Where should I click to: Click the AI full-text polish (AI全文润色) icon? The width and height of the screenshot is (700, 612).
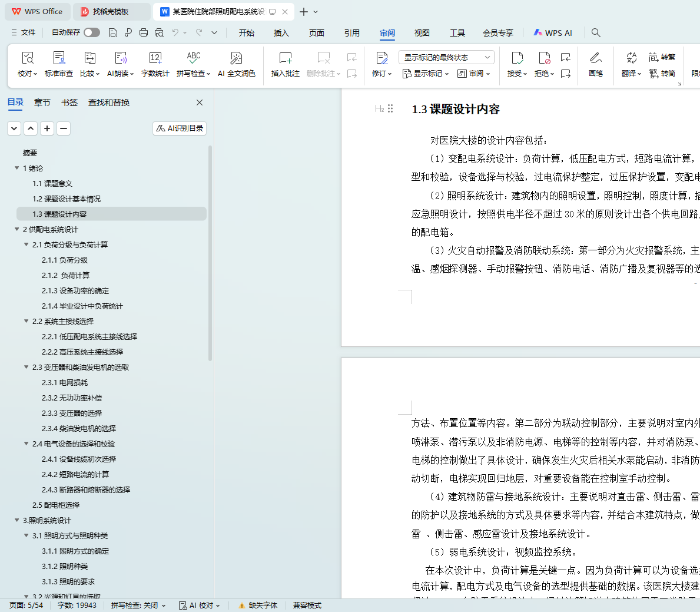click(236, 58)
